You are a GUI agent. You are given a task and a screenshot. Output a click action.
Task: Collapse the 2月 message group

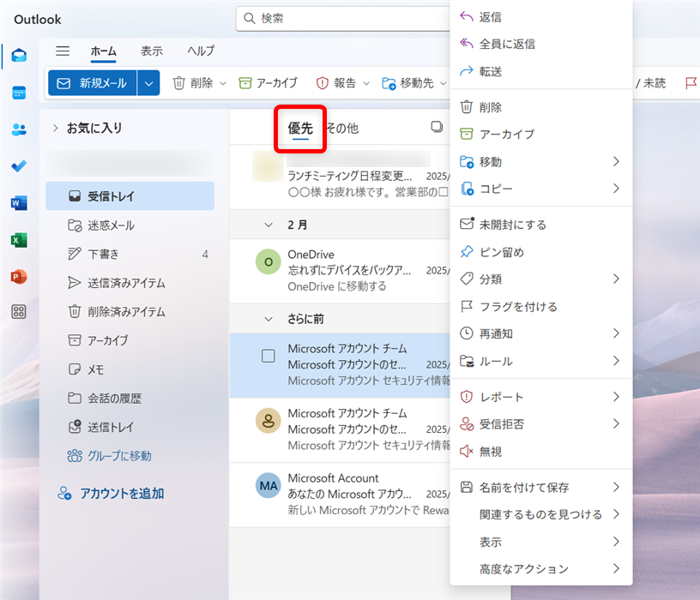(x=267, y=225)
